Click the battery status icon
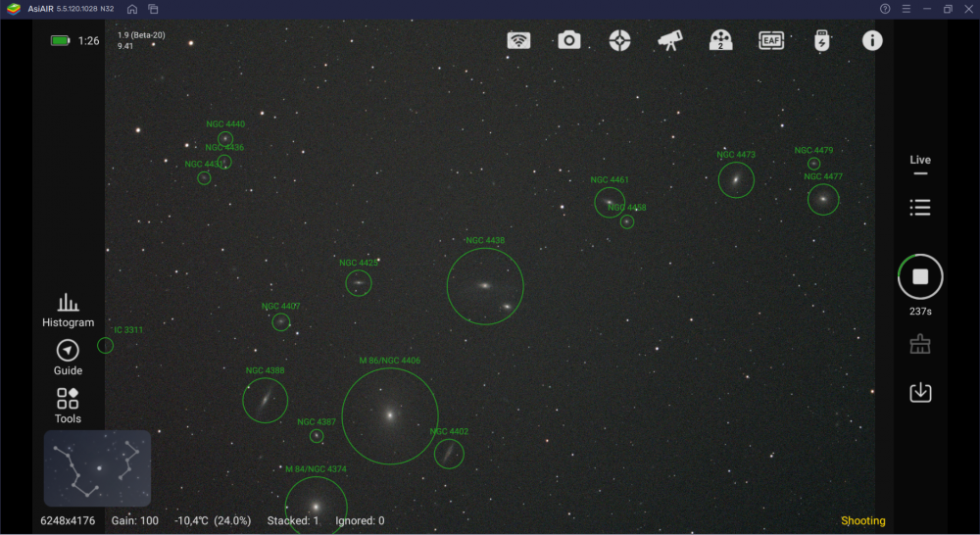This screenshot has width=980, height=535. pos(61,40)
